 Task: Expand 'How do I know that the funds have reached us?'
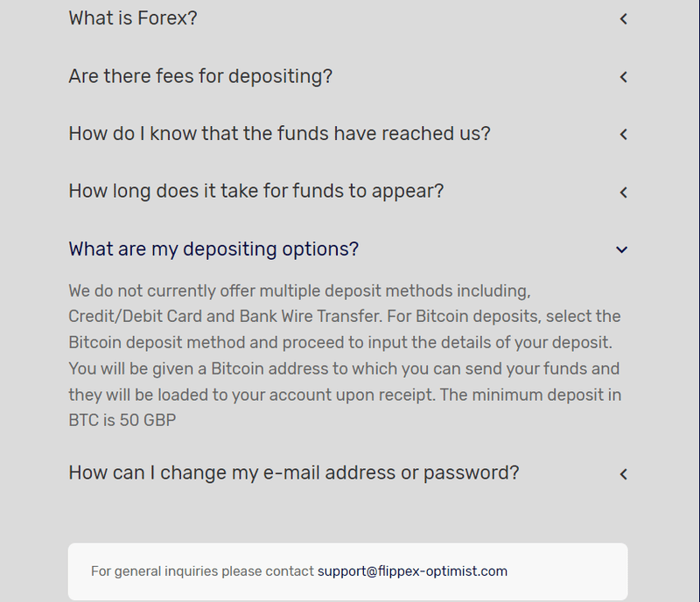coord(279,134)
